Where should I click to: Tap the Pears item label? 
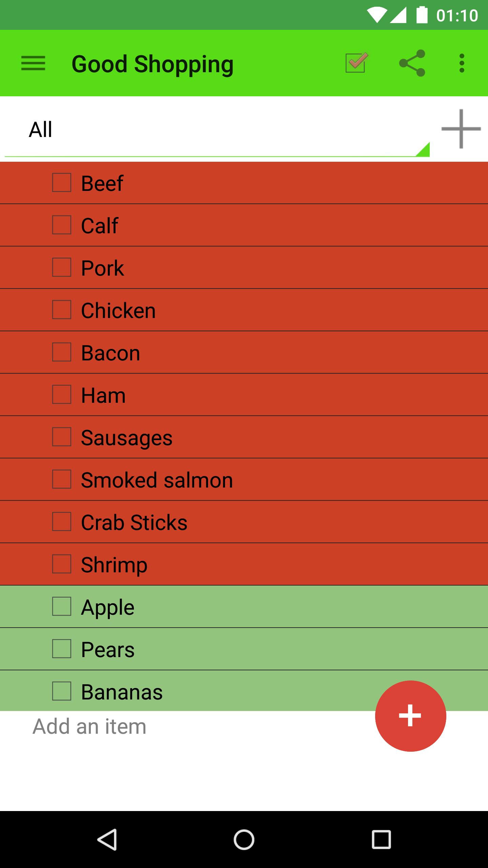click(x=108, y=650)
